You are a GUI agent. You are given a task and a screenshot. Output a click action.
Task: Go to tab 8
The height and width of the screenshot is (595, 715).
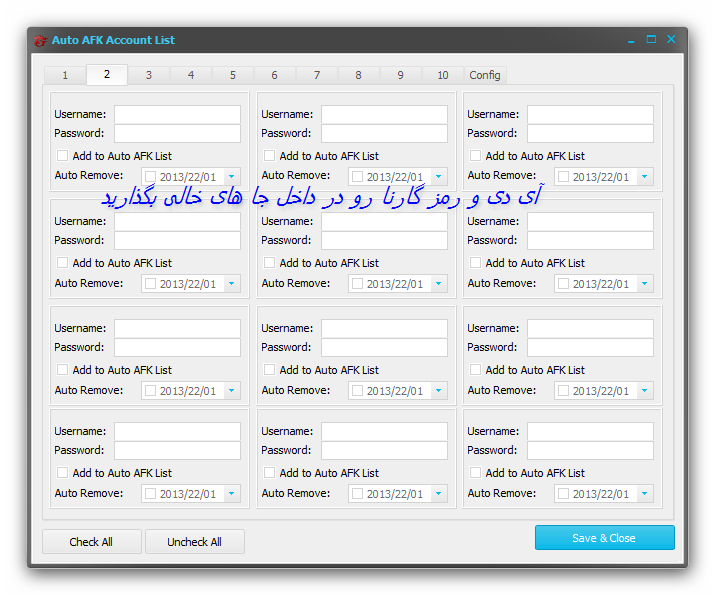coord(358,75)
